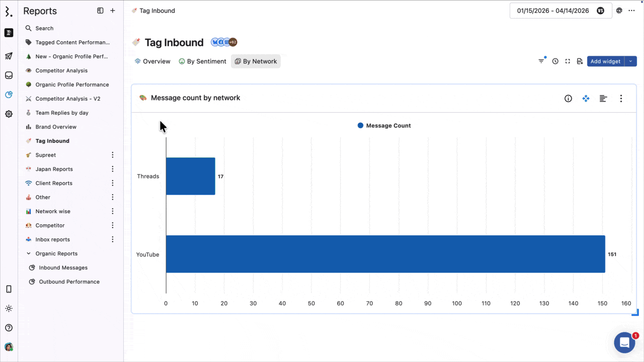Viewport: 644px width, 362px height.
Task: Switch to the Overview tab
Action: coord(152,61)
